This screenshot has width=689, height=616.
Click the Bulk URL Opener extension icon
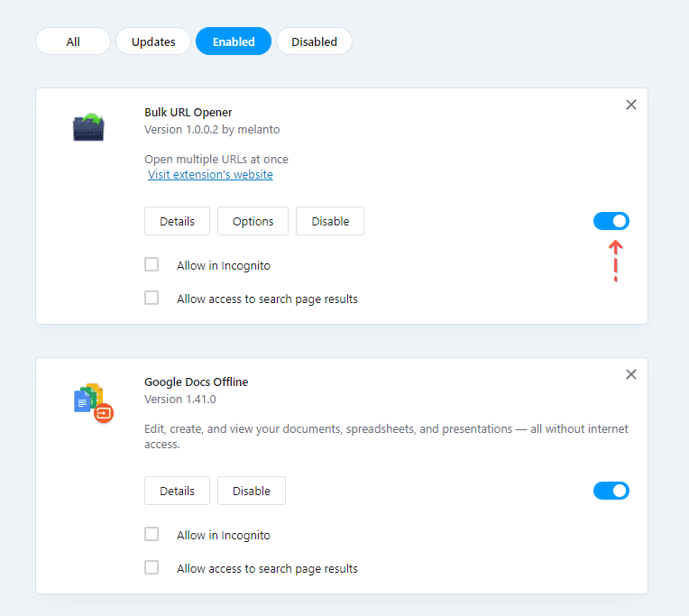click(x=88, y=127)
